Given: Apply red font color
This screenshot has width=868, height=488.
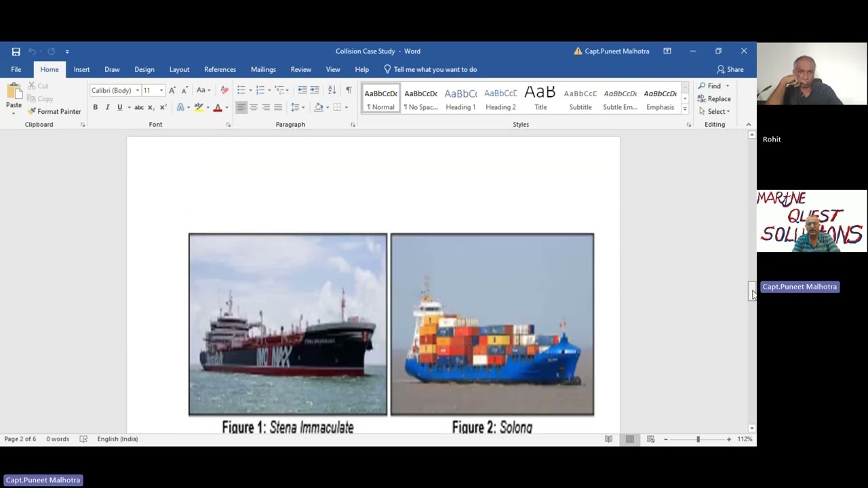Looking at the screenshot, I should [218, 107].
